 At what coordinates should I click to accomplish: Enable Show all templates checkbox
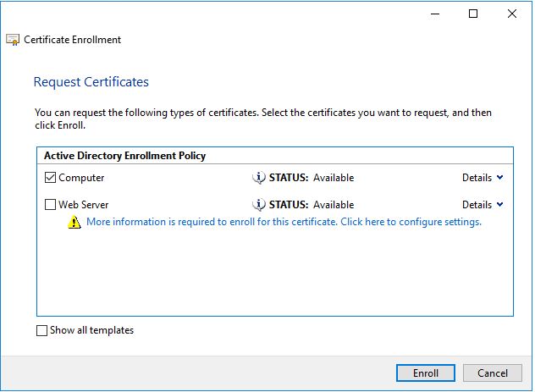point(42,331)
